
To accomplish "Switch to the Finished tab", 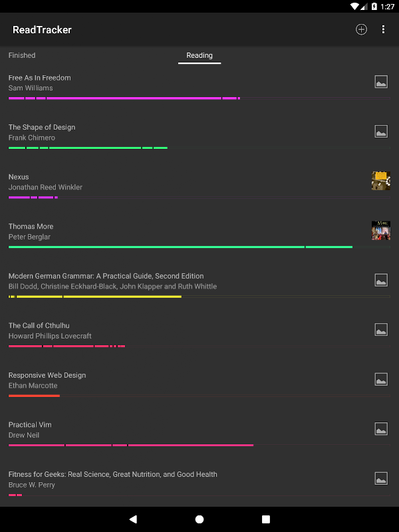I will (x=22, y=55).
